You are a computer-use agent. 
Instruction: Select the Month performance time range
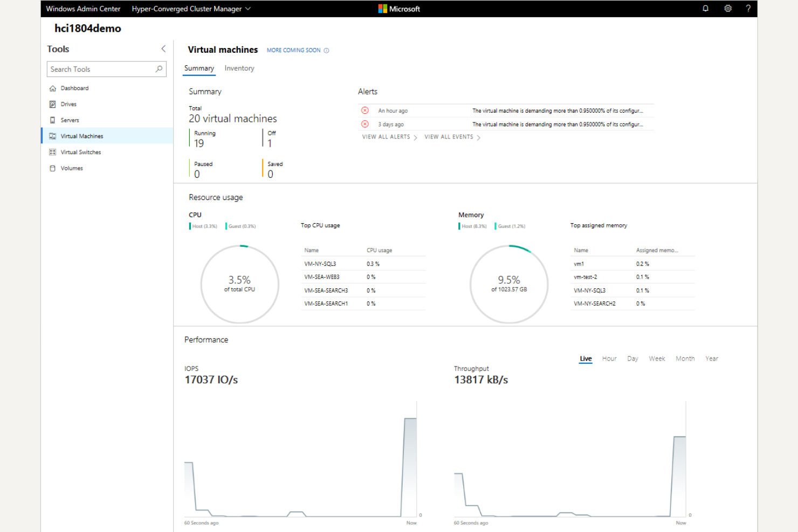tap(685, 358)
